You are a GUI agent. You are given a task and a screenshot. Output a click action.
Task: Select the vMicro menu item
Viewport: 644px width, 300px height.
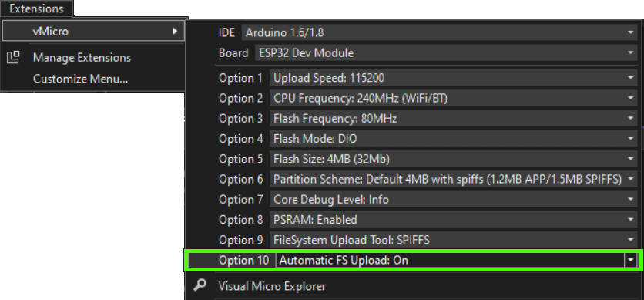click(93, 31)
